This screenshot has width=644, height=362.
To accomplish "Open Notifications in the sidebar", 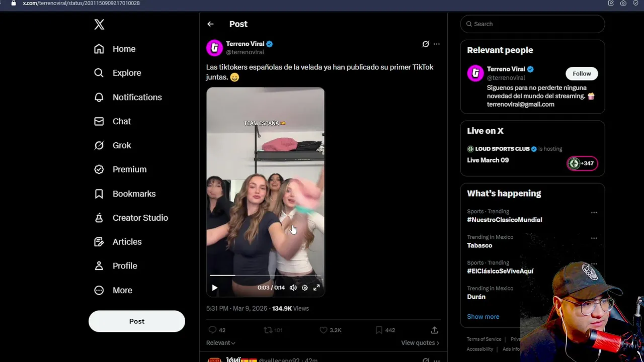I will pyautogui.click(x=136, y=97).
